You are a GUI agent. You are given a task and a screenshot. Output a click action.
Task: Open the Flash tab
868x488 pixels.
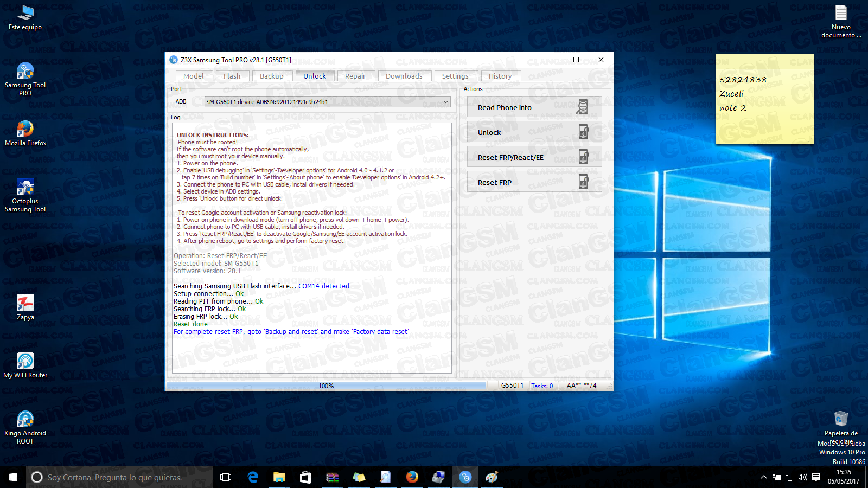click(232, 76)
